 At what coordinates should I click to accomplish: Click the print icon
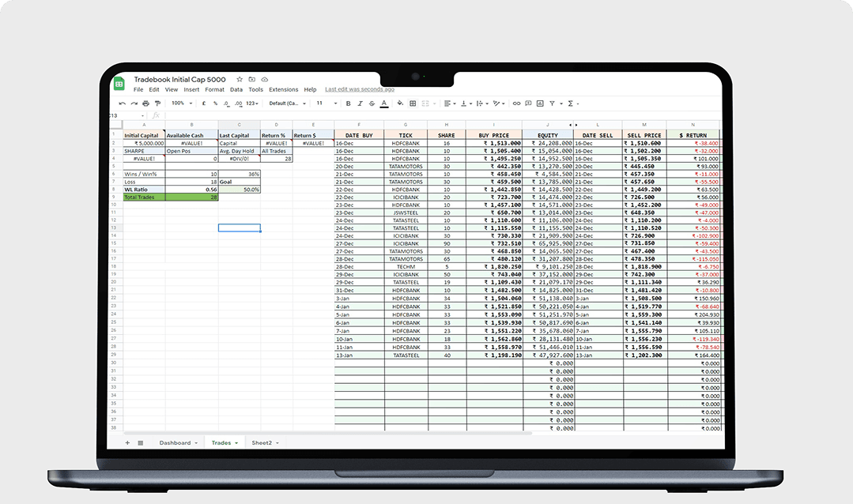pos(145,103)
